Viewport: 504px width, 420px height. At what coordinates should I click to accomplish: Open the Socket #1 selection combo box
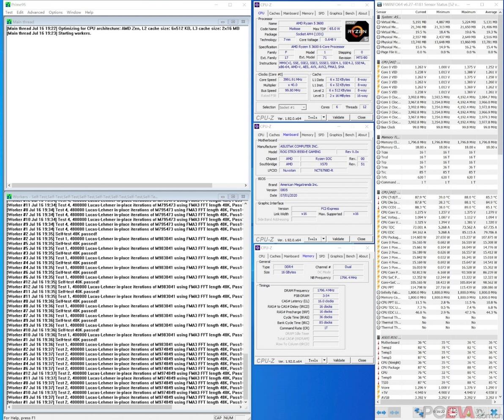pos(292,107)
